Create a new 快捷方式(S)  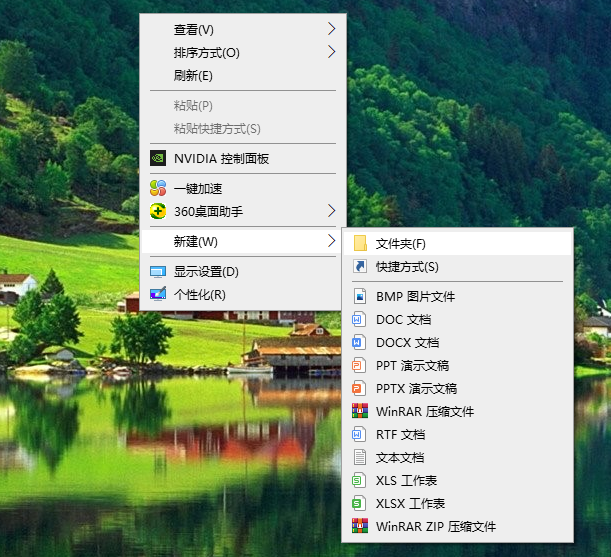[x=457, y=267]
